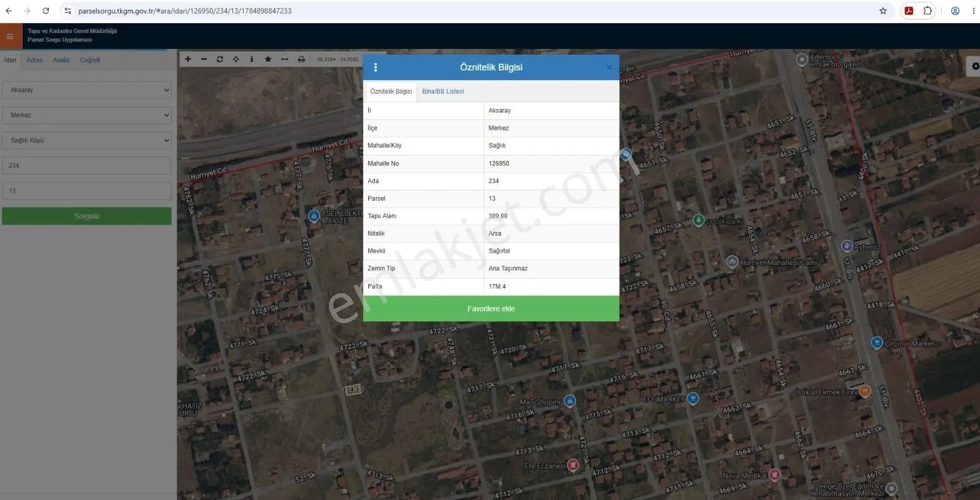Click the İlçe value Merkez in table
980x500 pixels.
(x=499, y=128)
